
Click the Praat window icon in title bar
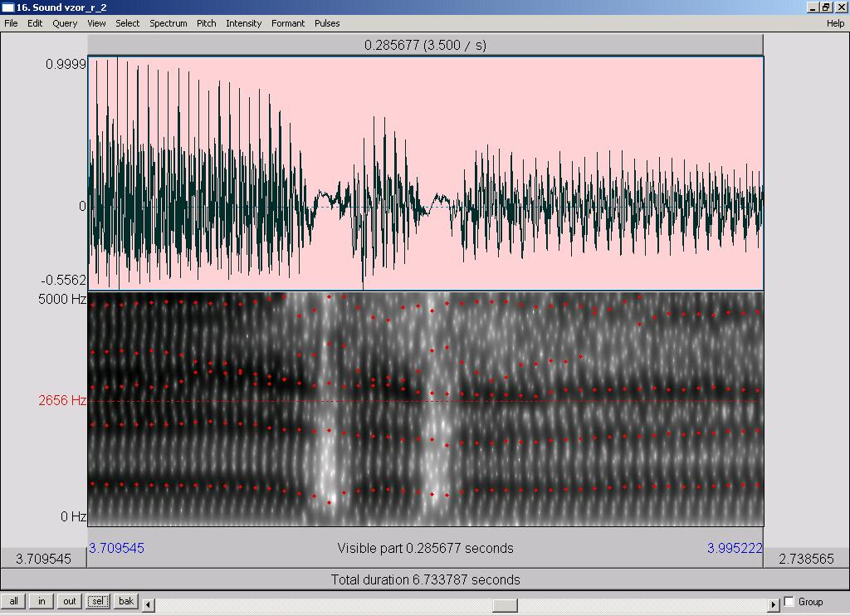pos(7,7)
